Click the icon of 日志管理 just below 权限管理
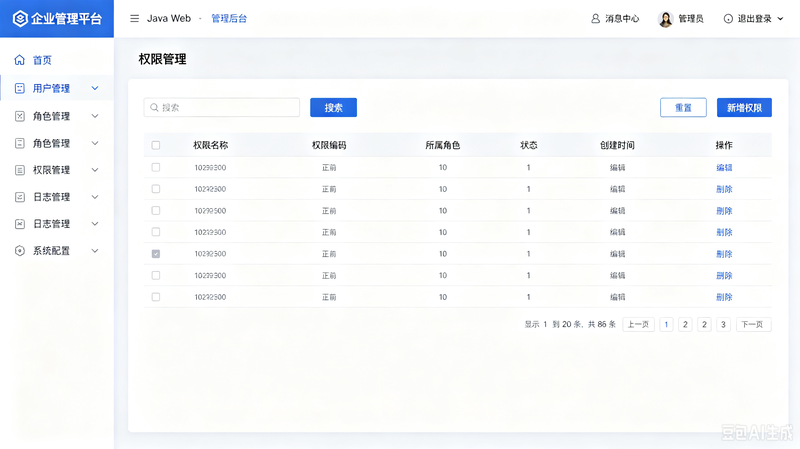Viewport: 800px width, 449px height. point(19,197)
